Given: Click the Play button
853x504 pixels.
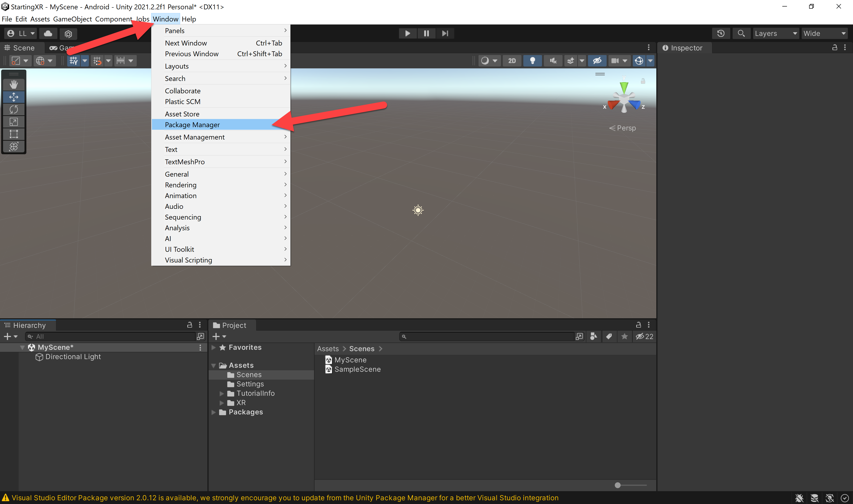Looking at the screenshot, I should [407, 33].
